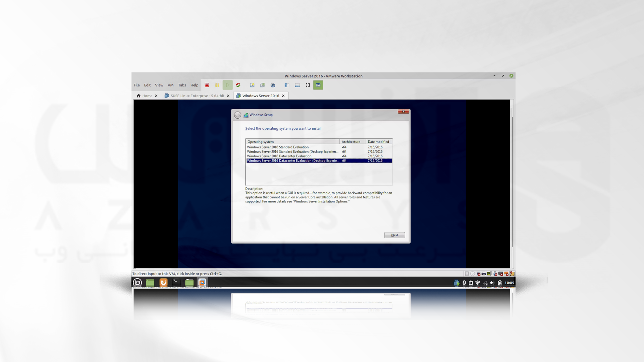Click the battery power tray icon
This screenshot has height=362, width=644.
(x=500, y=283)
